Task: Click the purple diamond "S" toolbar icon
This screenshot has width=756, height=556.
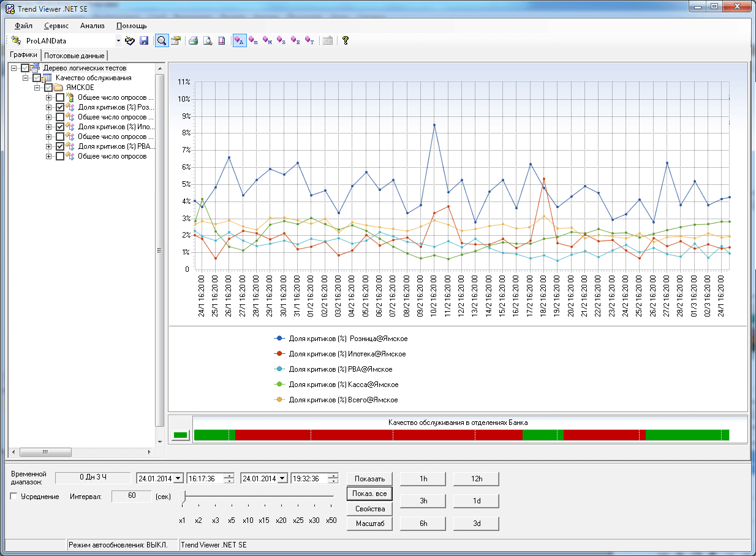Action: (x=281, y=41)
